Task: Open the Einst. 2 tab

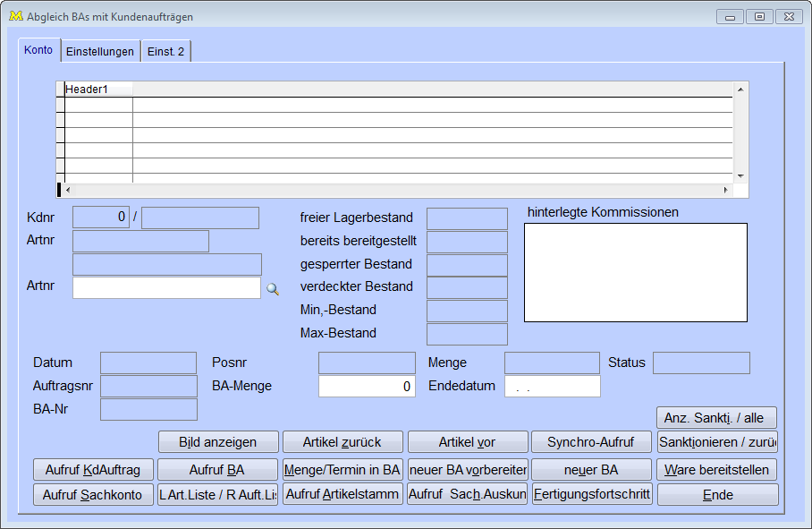Action: click(165, 52)
